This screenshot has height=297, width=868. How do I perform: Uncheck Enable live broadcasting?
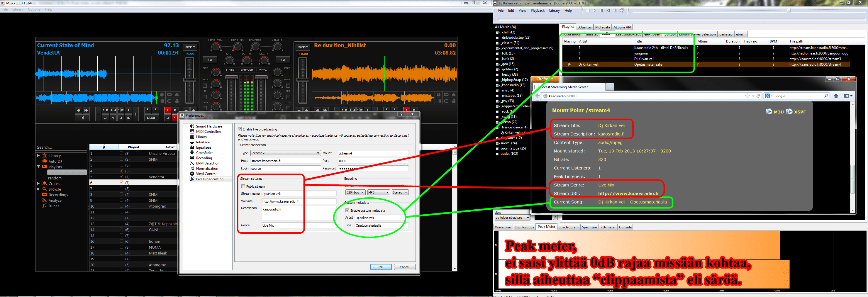[x=240, y=129]
